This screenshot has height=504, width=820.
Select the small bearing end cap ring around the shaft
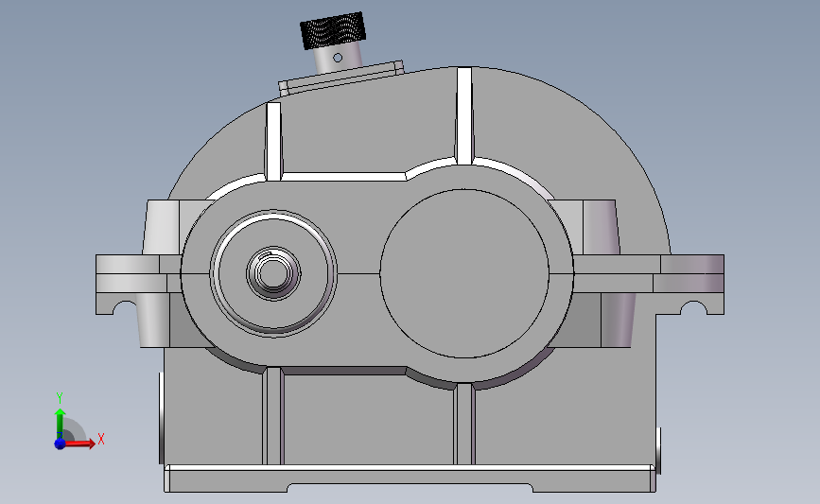[x=273, y=273]
